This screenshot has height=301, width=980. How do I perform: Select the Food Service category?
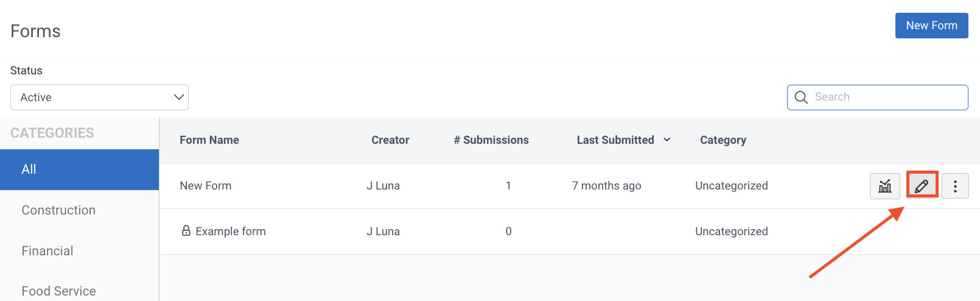[x=58, y=291]
